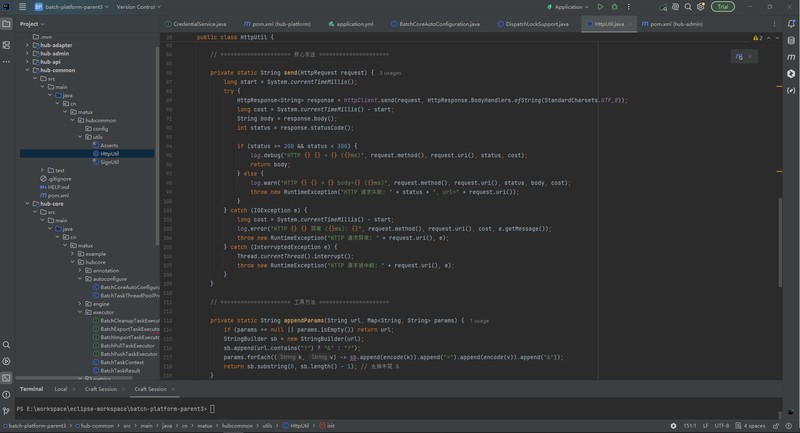Screen dimensions: 800x433
Task: Debug the Application configuration
Action: click(x=614, y=7)
